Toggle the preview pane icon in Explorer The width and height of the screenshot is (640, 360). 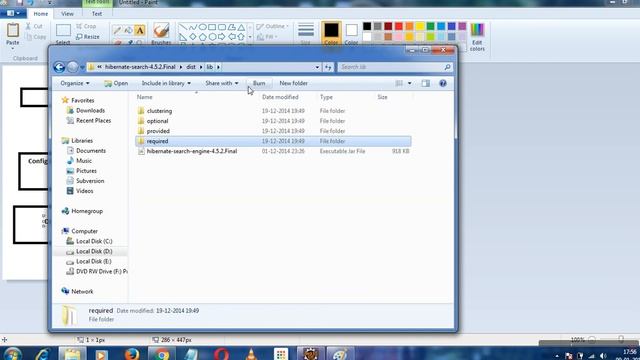tap(425, 83)
